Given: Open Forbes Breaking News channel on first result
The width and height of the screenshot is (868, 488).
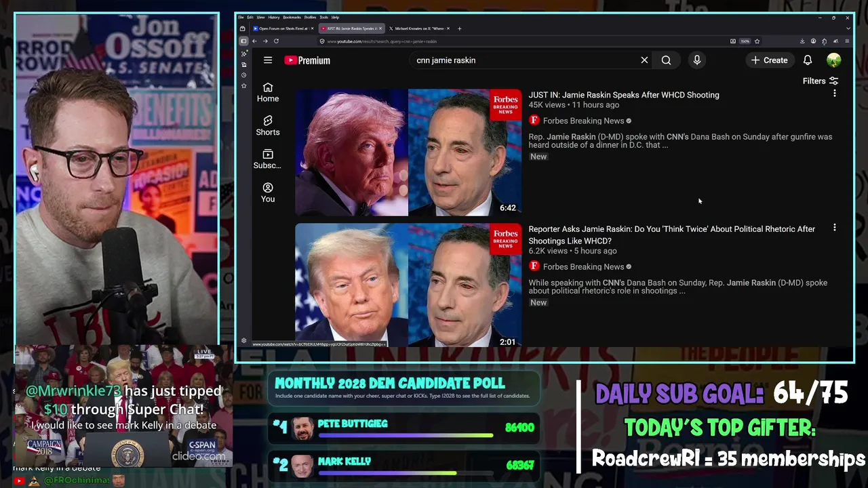Looking at the screenshot, I should (x=583, y=121).
